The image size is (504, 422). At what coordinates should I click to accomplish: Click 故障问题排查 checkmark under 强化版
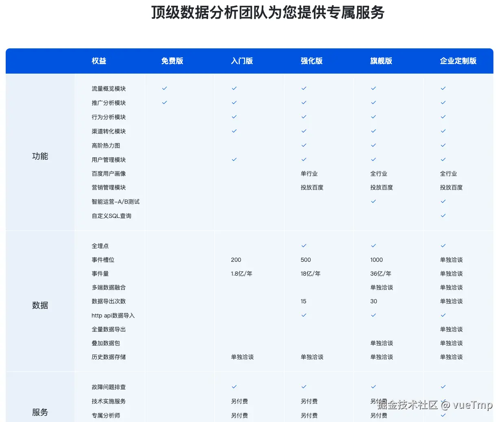(x=304, y=387)
